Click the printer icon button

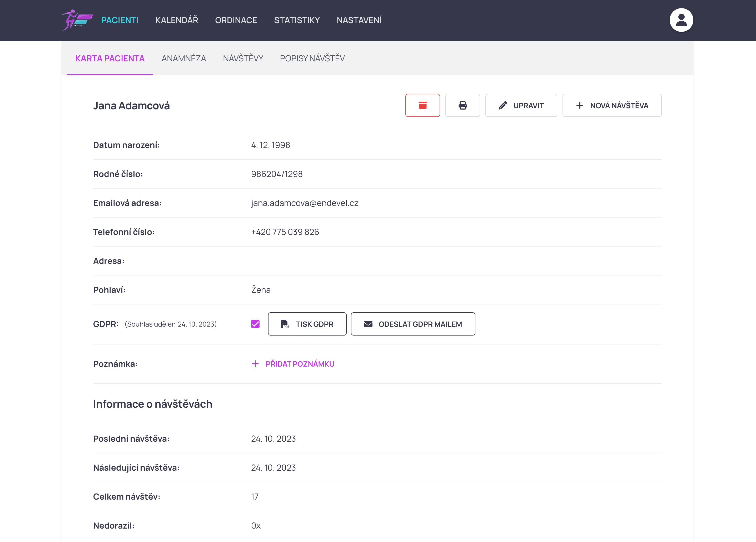[462, 105]
